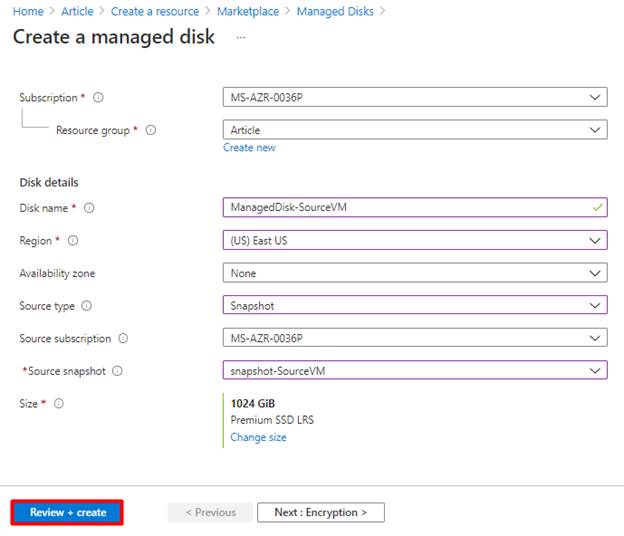The image size is (624, 536).
Task: Click the Source subscription info icon
Action: 123,338
